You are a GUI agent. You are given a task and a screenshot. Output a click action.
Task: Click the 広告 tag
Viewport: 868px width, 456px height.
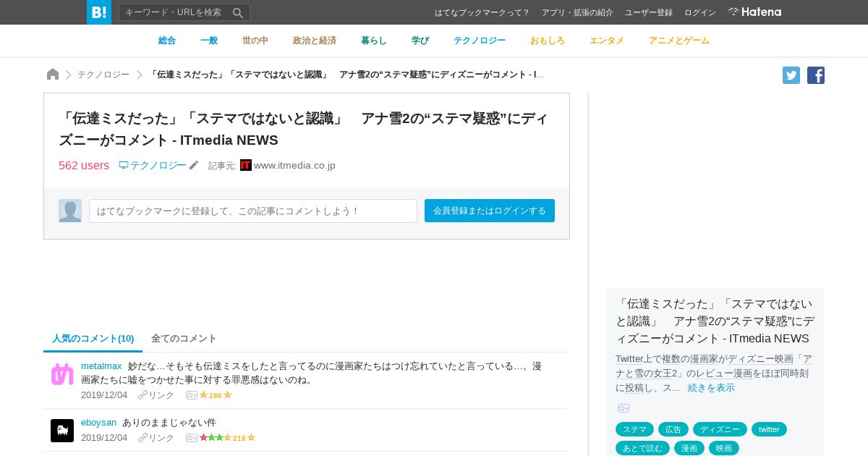[x=673, y=429]
